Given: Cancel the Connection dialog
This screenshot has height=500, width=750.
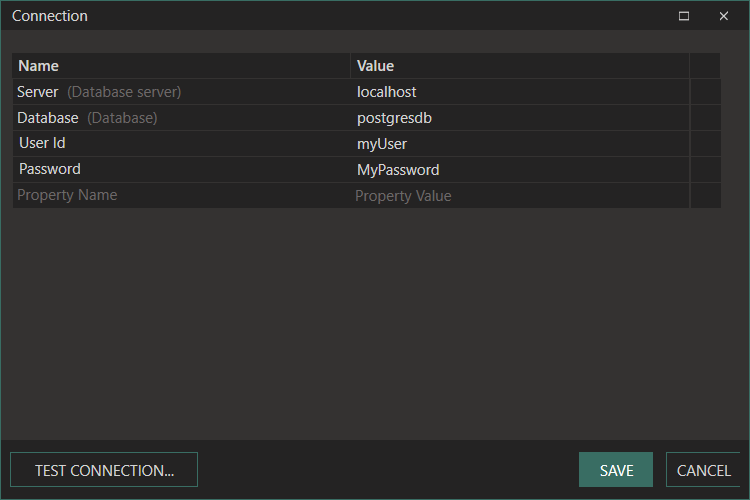Looking at the screenshot, I should click(703, 469).
